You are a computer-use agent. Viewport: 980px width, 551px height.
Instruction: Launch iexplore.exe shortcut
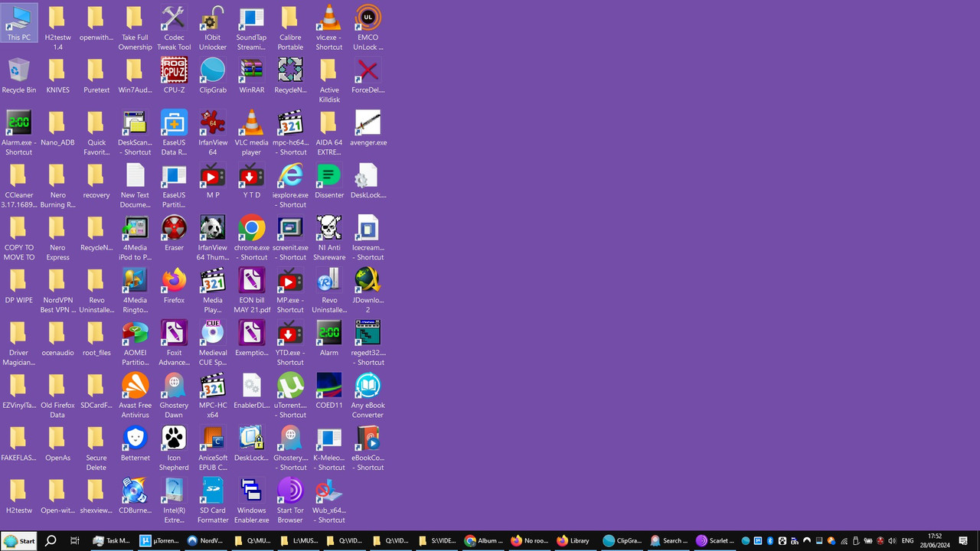coord(290,186)
